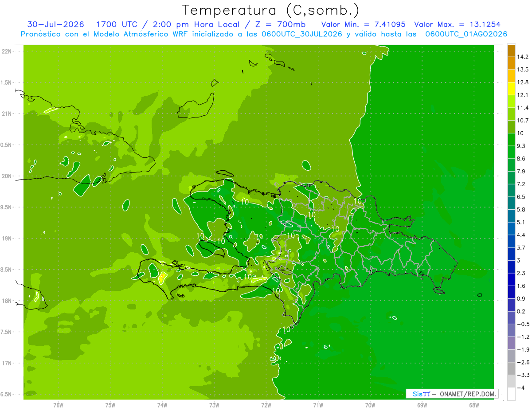Screen dimensions: 532x411
Task: Click the "21N" latitude axis label
Action: (7, 114)
